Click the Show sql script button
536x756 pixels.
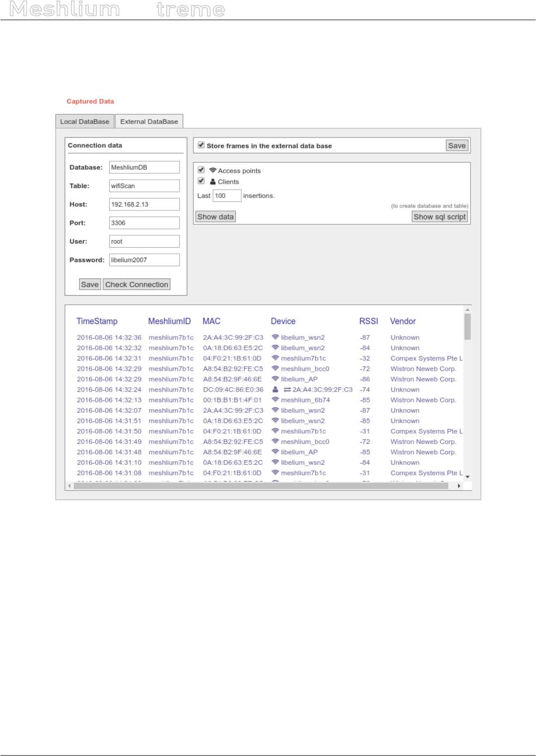[440, 217]
